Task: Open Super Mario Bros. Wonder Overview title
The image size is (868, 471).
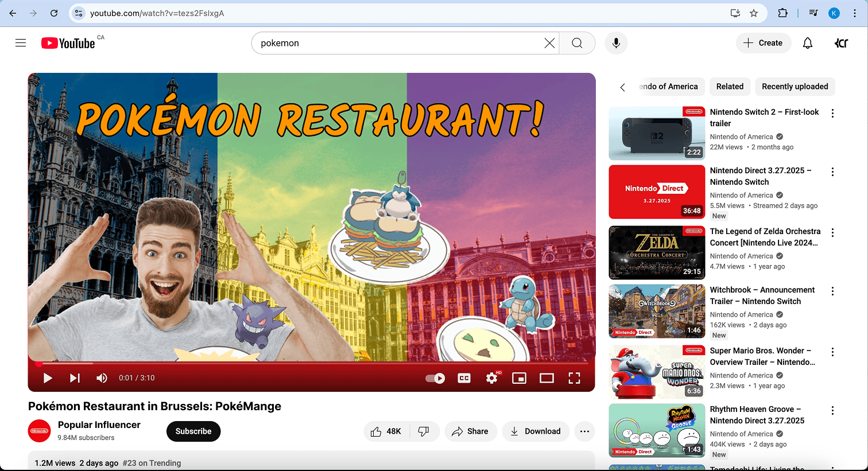Action: pyautogui.click(x=762, y=356)
